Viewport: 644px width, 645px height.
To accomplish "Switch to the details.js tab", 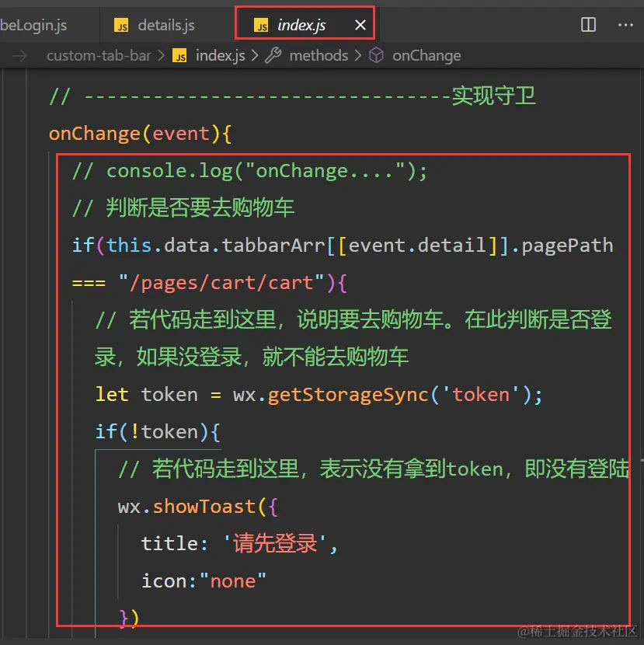I will pos(166,25).
